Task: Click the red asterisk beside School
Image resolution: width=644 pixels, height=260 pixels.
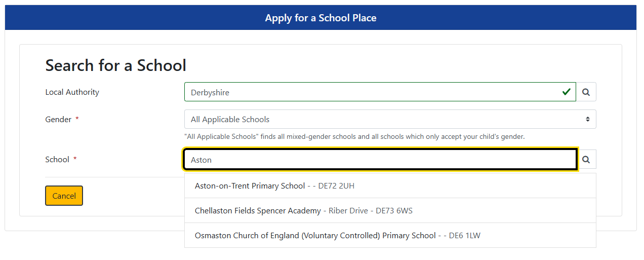Action: (x=75, y=160)
